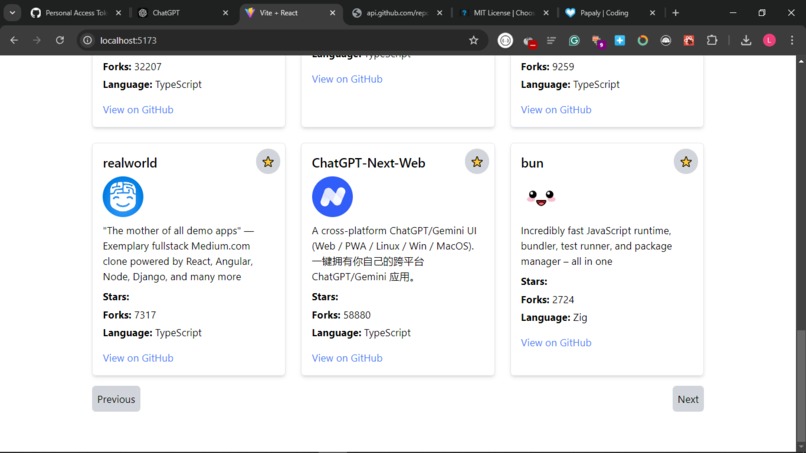Close the Papaly Coding tab
806x453 pixels.
click(x=652, y=13)
